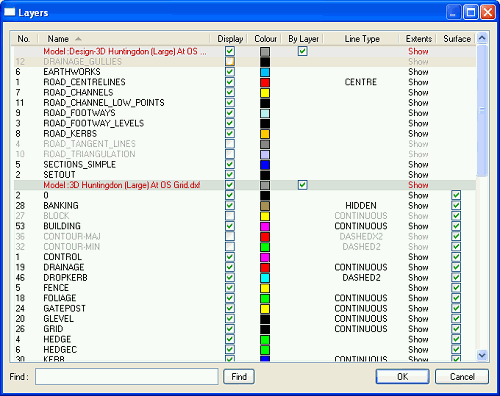Click the vertical scrollbar thumb

point(482,110)
